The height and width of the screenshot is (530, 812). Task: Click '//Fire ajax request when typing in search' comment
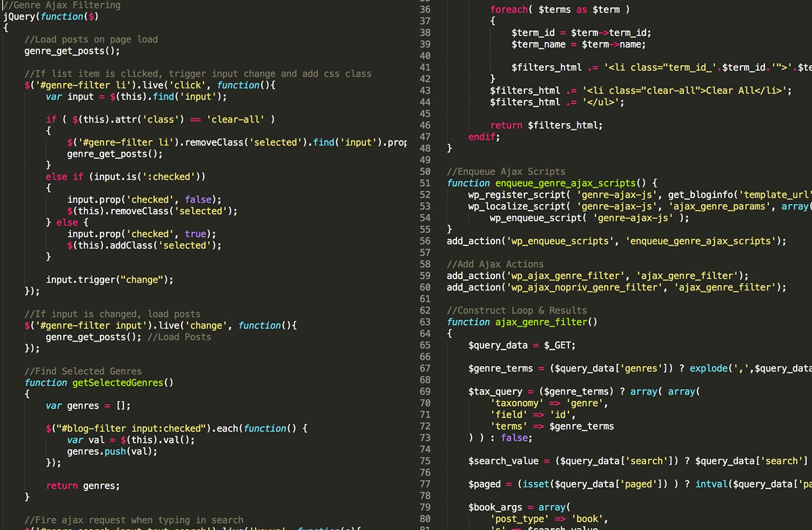click(134, 520)
